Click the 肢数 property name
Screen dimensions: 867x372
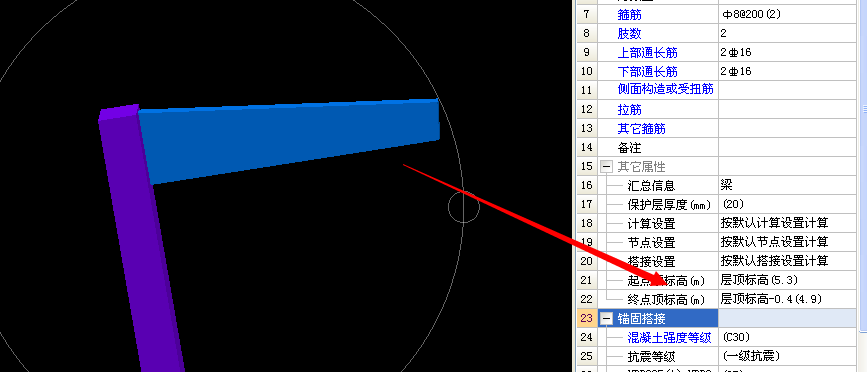tap(629, 34)
